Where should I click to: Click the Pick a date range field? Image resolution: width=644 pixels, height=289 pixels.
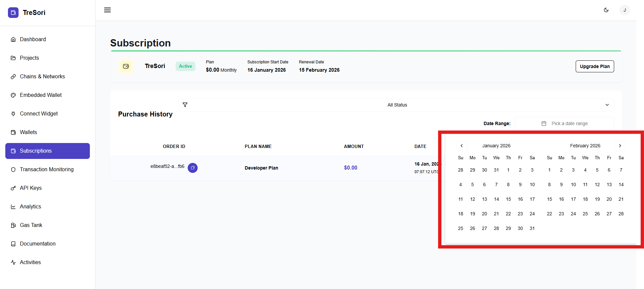coord(569,123)
